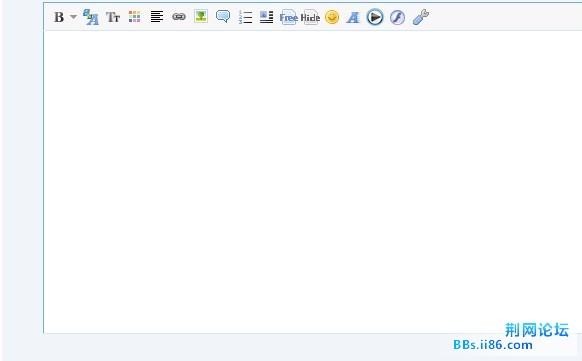Select the paragraph alignment icon

tap(157, 17)
